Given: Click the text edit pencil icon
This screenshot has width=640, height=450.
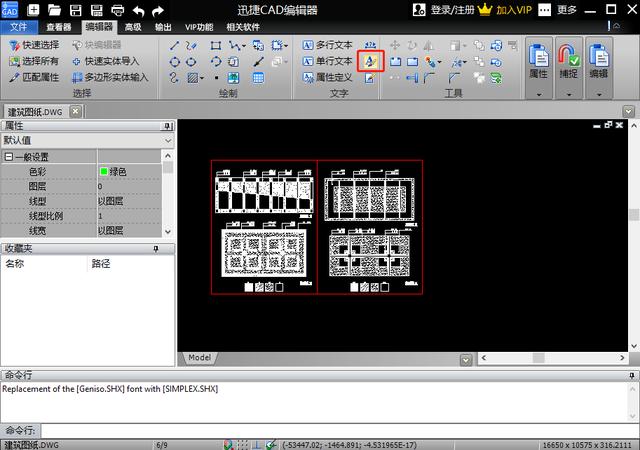Looking at the screenshot, I should (370, 78).
